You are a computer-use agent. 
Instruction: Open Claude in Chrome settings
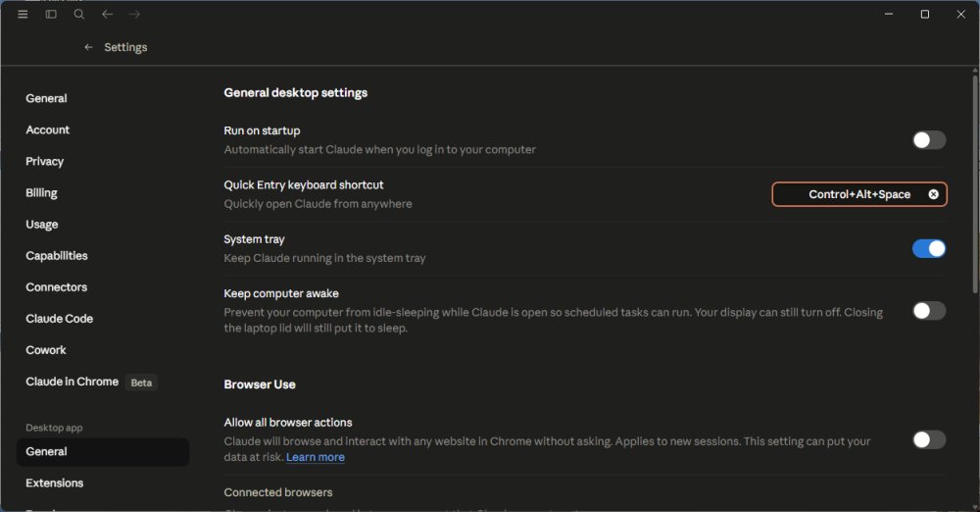click(x=72, y=382)
